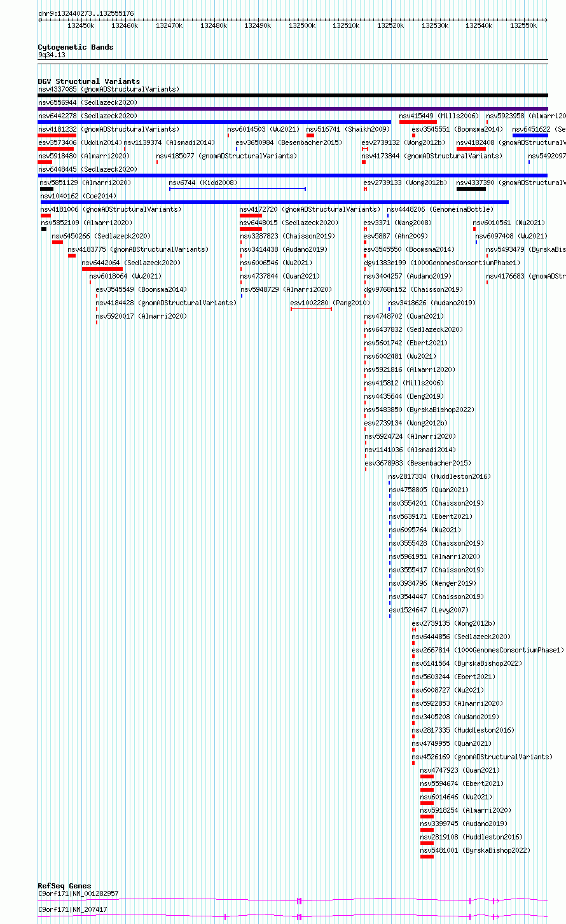Image resolution: width=566 pixels, height=924 pixels.
Task: Open nsv4181232 gnomAD variant label
Action: point(108,129)
